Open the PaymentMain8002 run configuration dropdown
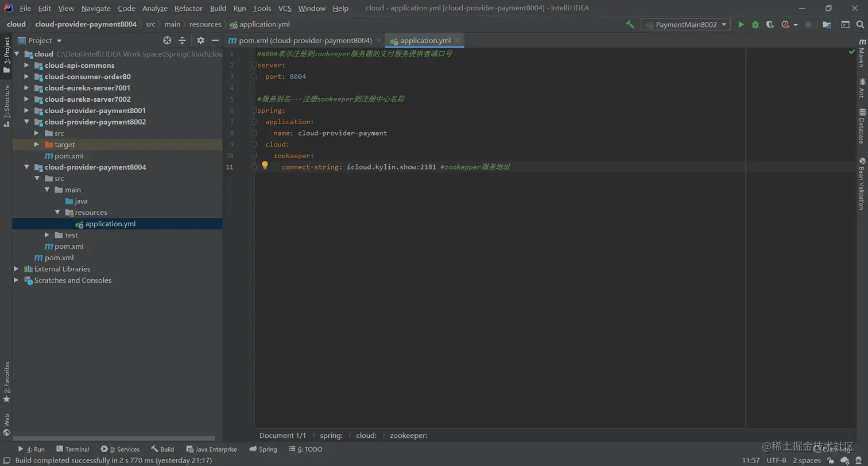The width and height of the screenshot is (868, 466). click(x=685, y=25)
